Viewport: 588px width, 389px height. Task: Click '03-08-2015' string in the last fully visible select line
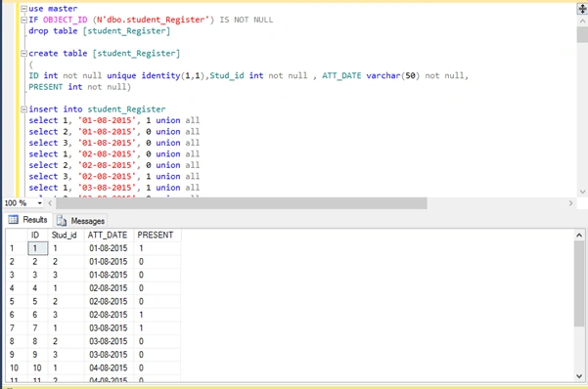(107, 188)
